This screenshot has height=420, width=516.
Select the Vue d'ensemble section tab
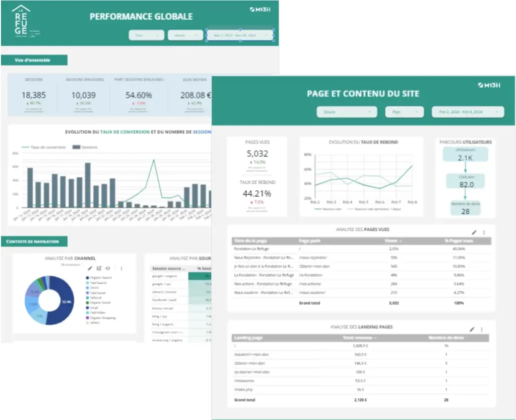pyautogui.click(x=33, y=60)
